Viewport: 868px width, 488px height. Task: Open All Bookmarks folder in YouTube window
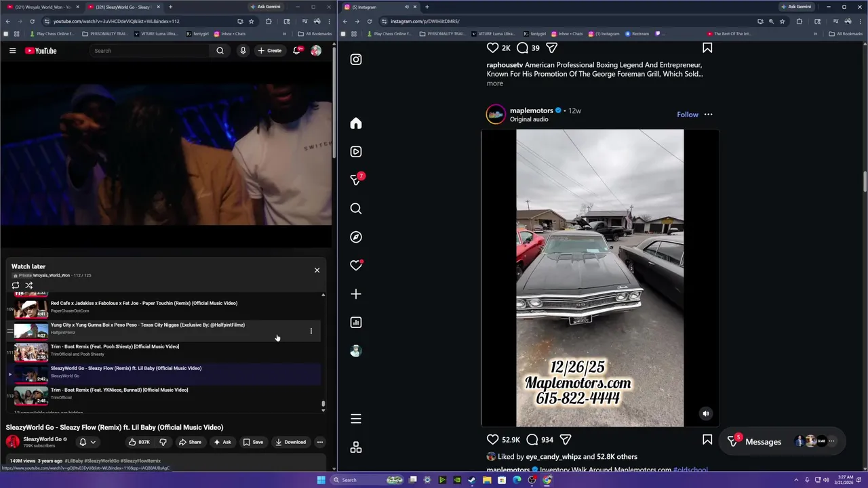pyautogui.click(x=315, y=34)
